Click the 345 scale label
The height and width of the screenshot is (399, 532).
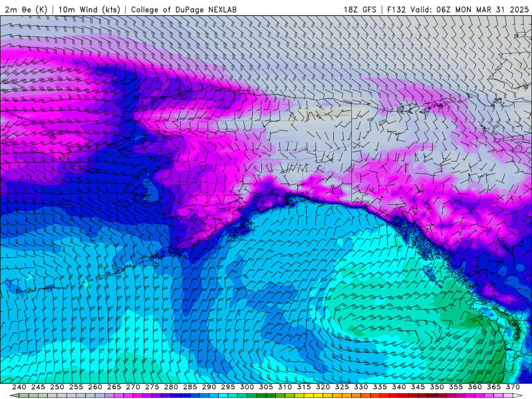[x=418, y=387]
